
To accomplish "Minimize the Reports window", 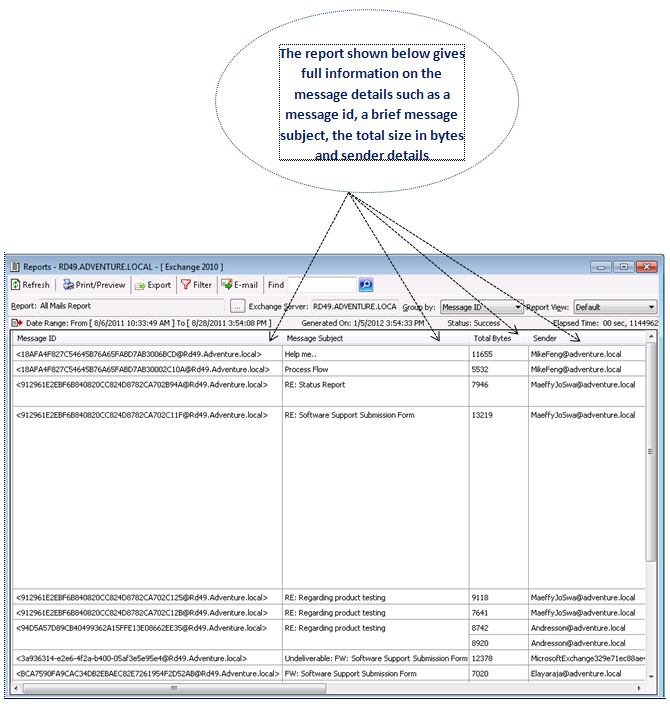I will click(x=601, y=267).
